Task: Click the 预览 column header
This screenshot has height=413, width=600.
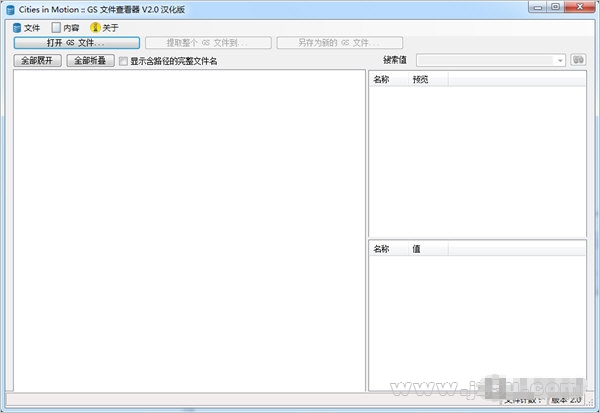Action: click(428, 80)
